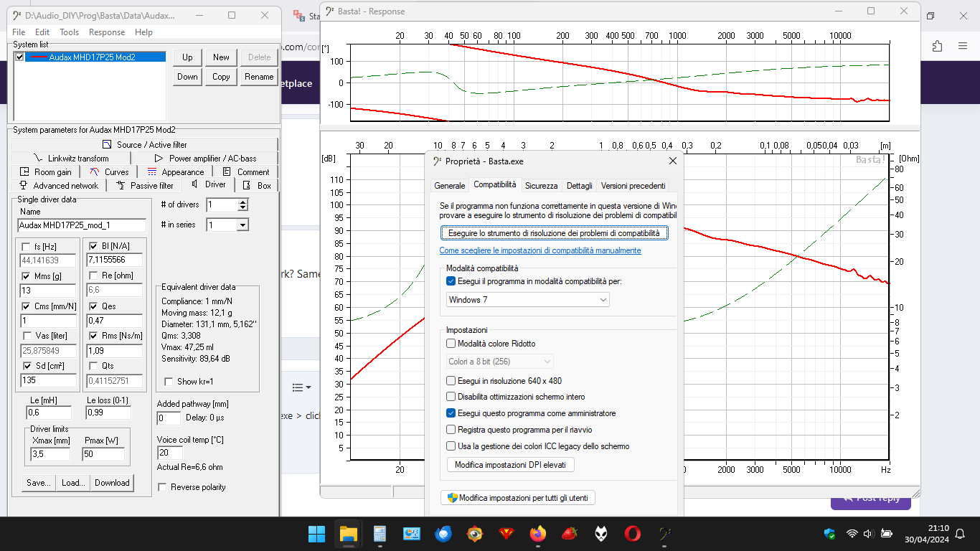Tick the Re [ohm] checkbox
The height and width of the screenshot is (551, 980).
[94, 276]
